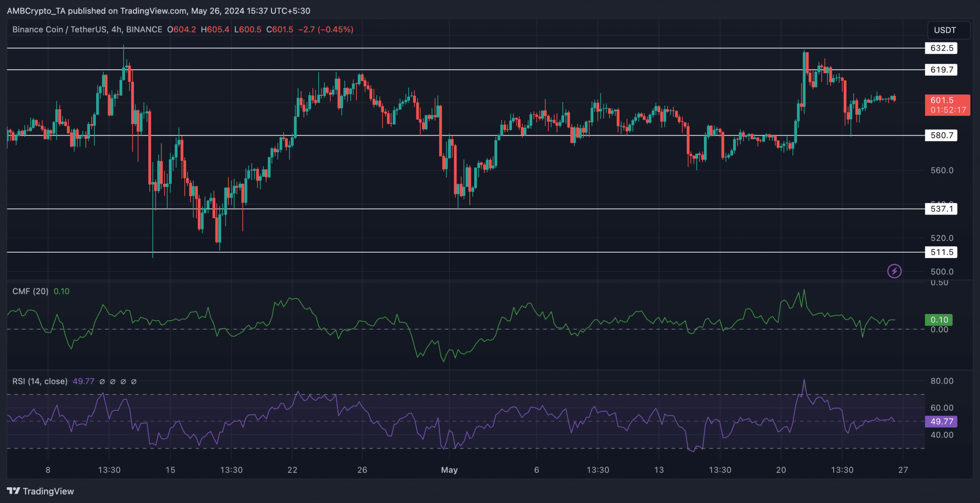Click the first empty-set symbol beside RSI value
Image resolution: width=980 pixels, height=503 pixels.
coord(102,381)
